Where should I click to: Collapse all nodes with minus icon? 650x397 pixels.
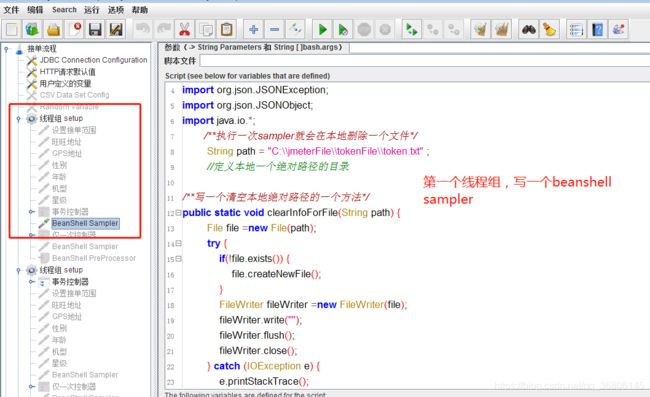click(x=274, y=29)
